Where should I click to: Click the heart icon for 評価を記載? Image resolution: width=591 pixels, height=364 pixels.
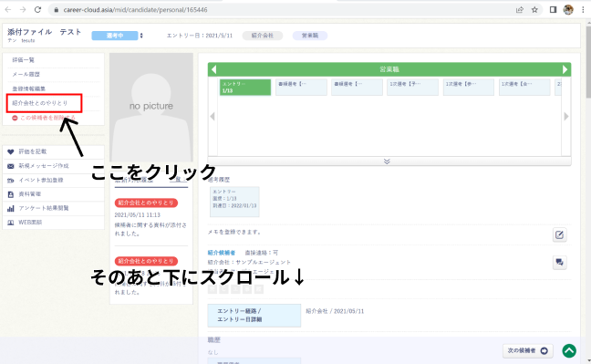(x=11, y=151)
